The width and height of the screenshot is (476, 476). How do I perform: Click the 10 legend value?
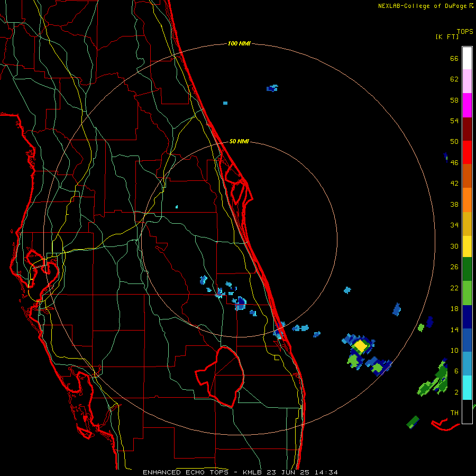click(x=454, y=350)
